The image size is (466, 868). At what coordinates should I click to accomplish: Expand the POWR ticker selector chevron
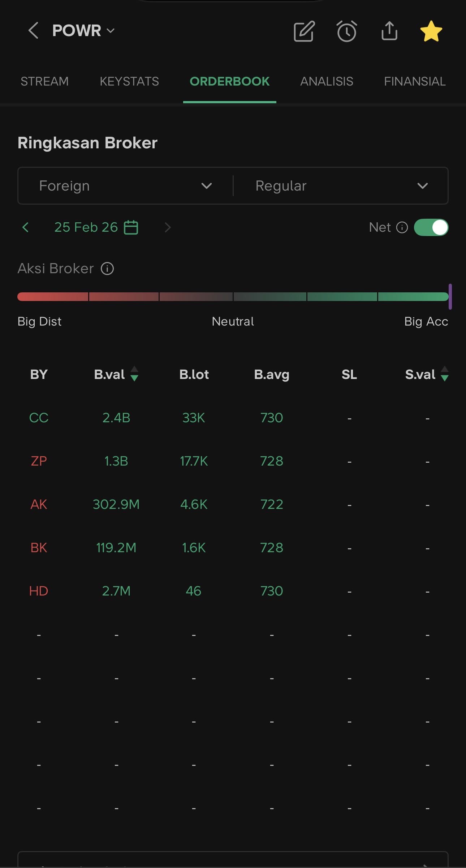tap(111, 31)
